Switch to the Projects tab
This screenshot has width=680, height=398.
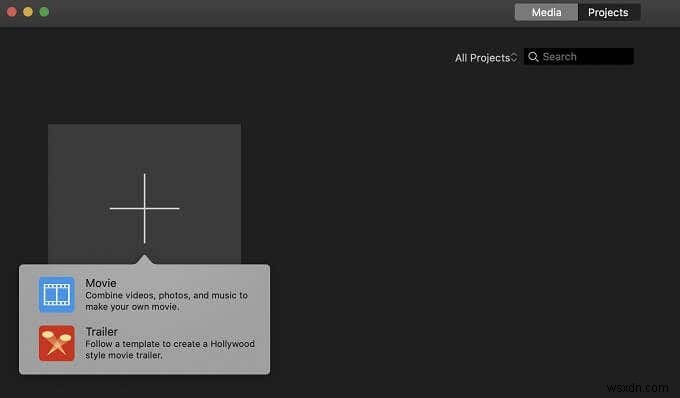(608, 12)
